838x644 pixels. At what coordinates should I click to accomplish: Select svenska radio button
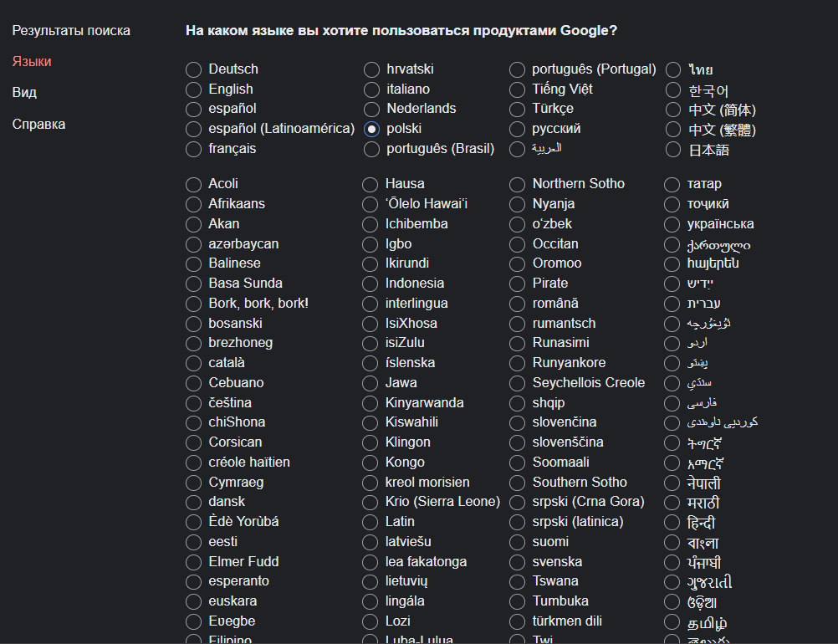pos(518,562)
